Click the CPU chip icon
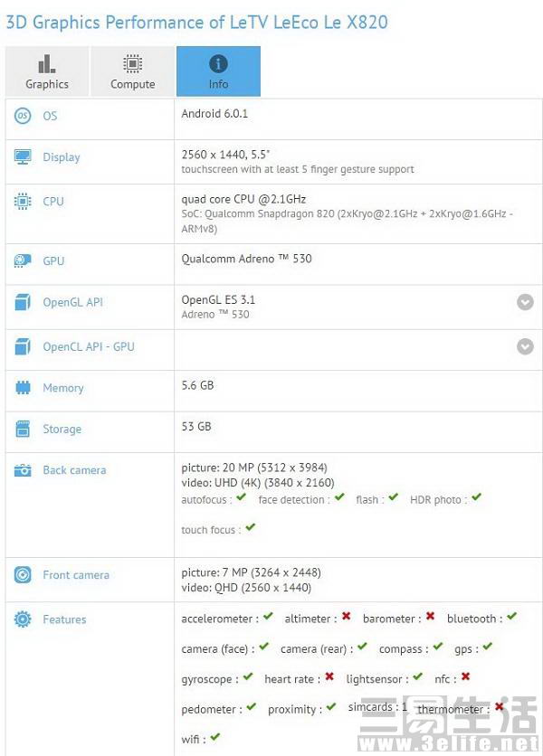The image size is (543, 756). coord(23,202)
